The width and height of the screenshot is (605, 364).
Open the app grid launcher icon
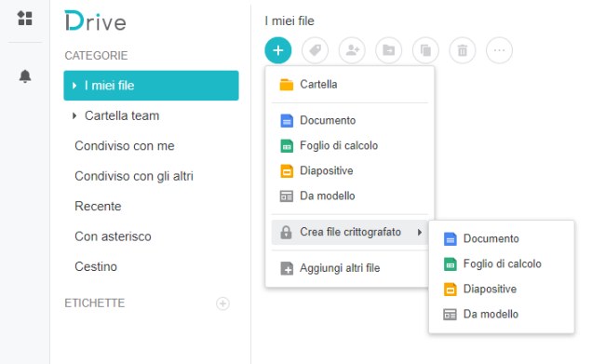click(x=25, y=18)
